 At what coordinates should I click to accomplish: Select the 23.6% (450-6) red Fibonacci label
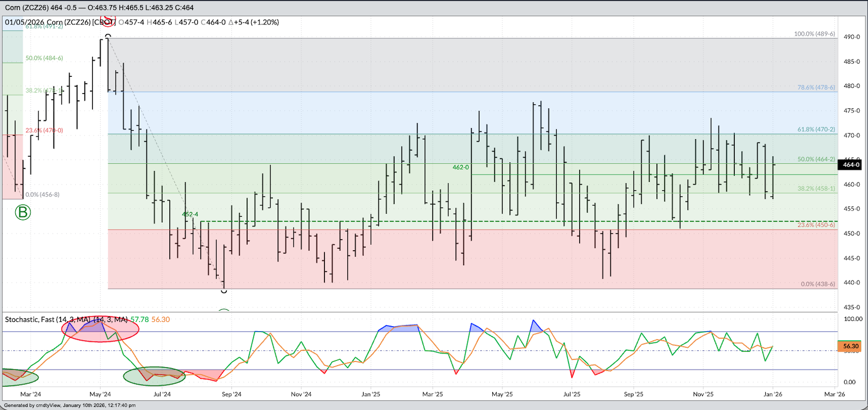tap(816, 225)
